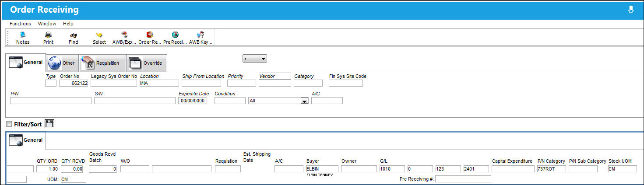The width and height of the screenshot is (644, 185).
Task: Click the P/N Sub Category field
Action: (x=583, y=169)
